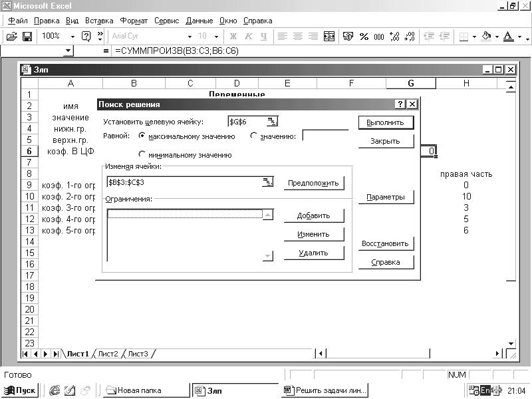Open the Правка menu
532x399 pixels.
(x=47, y=21)
